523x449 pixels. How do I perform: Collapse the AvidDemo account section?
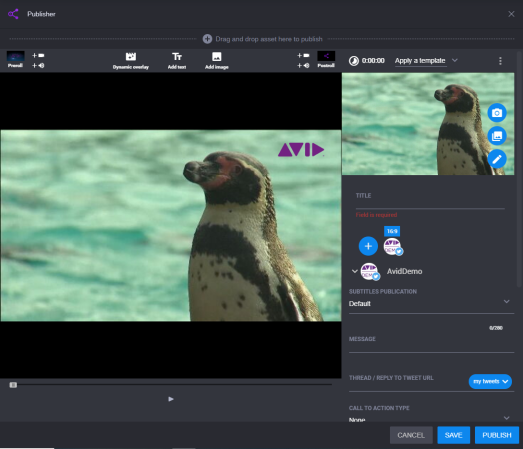click(x=355, y=271)
